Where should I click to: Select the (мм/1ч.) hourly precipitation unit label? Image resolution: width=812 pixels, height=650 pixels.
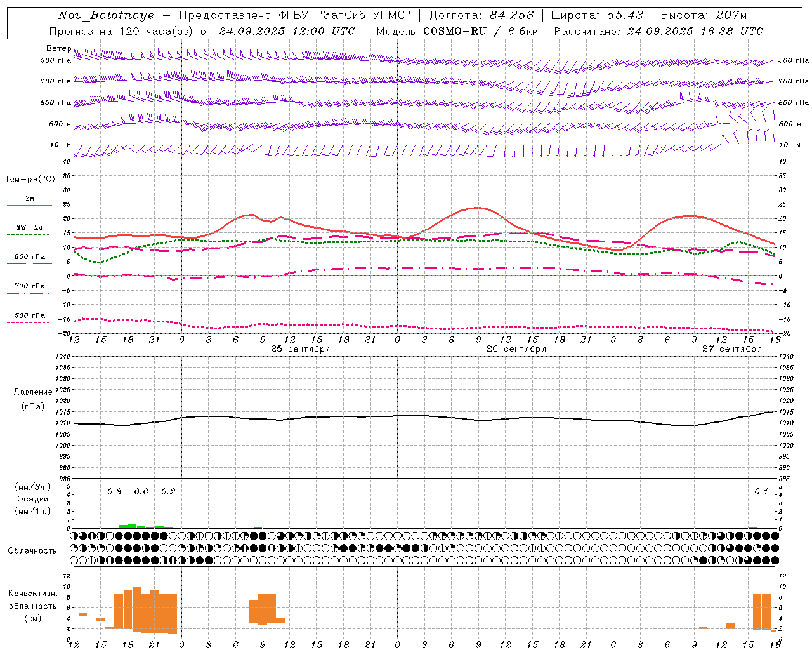click(33, 511)
